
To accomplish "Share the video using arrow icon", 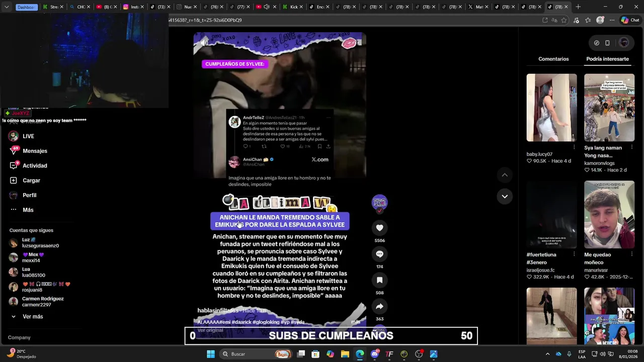I will [x=379, y=306].
